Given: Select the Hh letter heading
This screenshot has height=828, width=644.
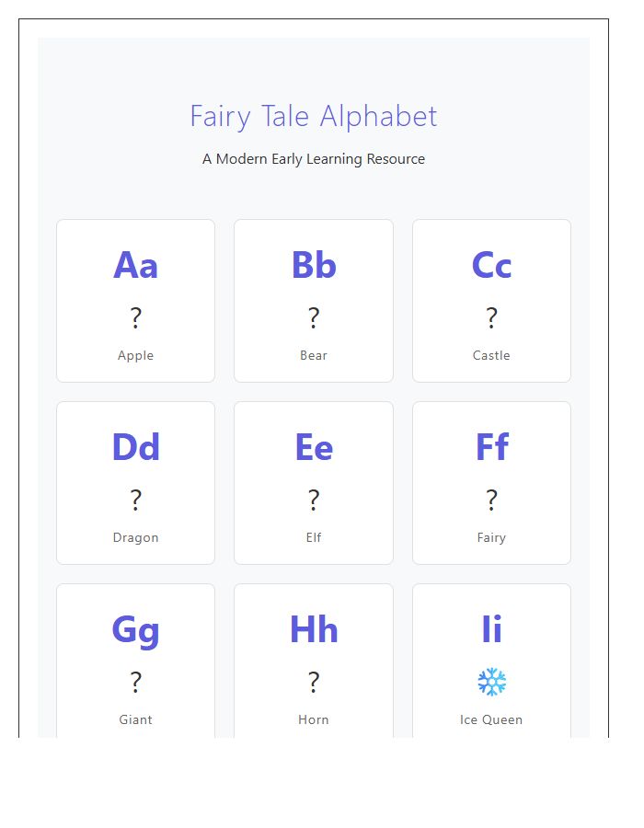Looking at the screenshot, I should [x=314, y=631].
